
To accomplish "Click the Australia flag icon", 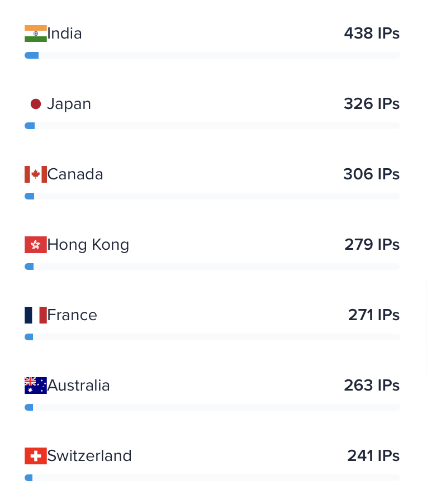I will coord(36,386).
